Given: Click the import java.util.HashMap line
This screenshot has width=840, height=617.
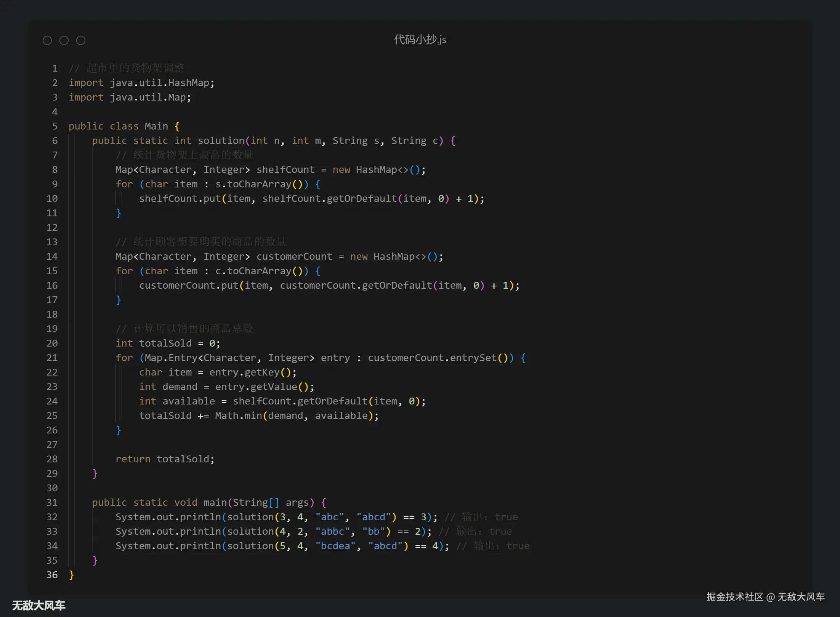Looking at the screenshot, I should click(141, 83).
